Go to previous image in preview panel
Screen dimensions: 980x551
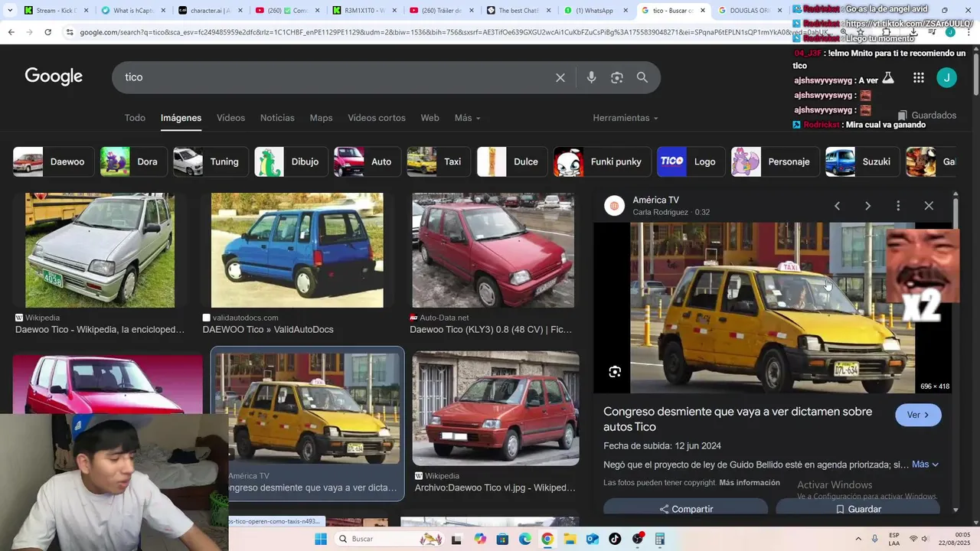pyautogui.click(x=837, y=206)
